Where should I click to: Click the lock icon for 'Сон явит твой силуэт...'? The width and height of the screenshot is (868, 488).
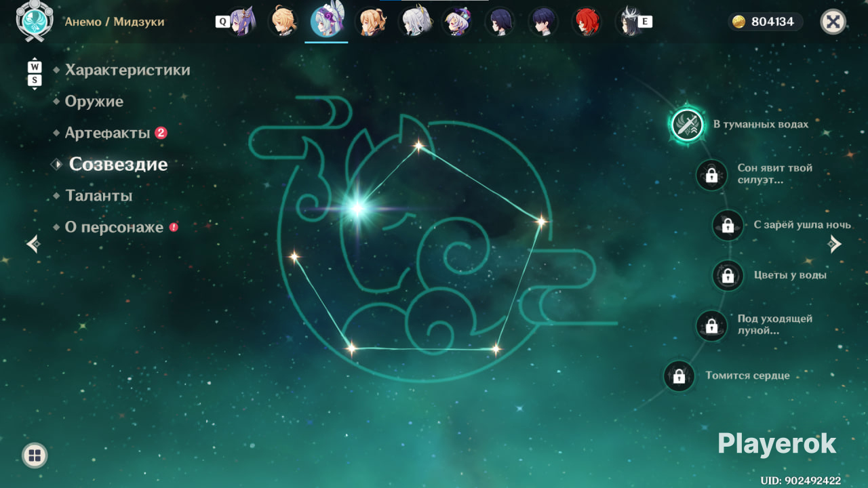pyautogui.click(x=711, y=175)
